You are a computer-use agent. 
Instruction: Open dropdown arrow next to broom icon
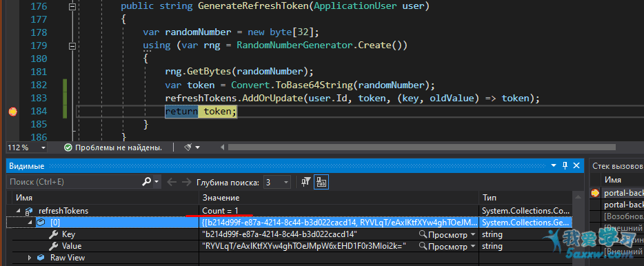point(198,147)
